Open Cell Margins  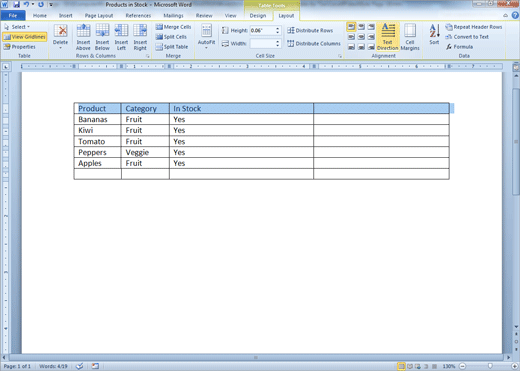tap(410, 37)
